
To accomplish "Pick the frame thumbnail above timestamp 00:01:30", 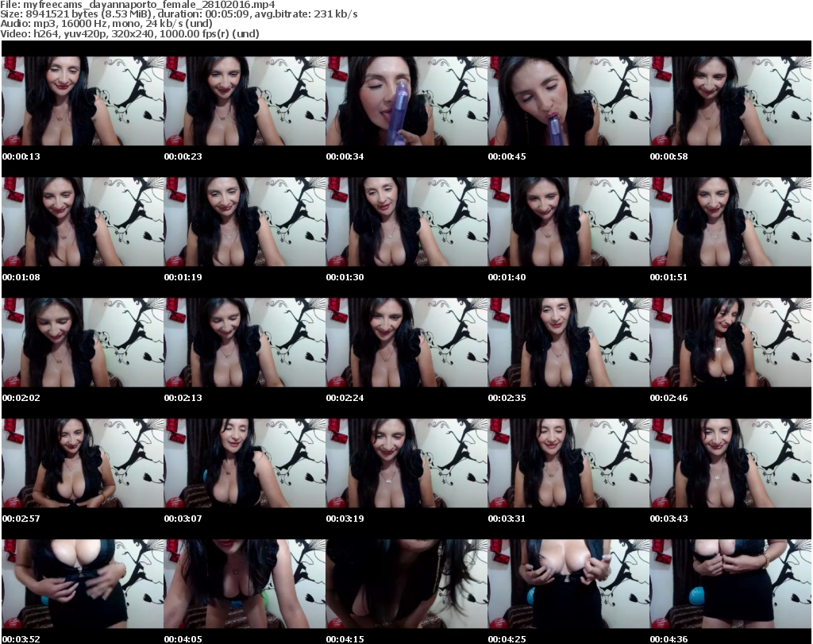I will 406,222.
